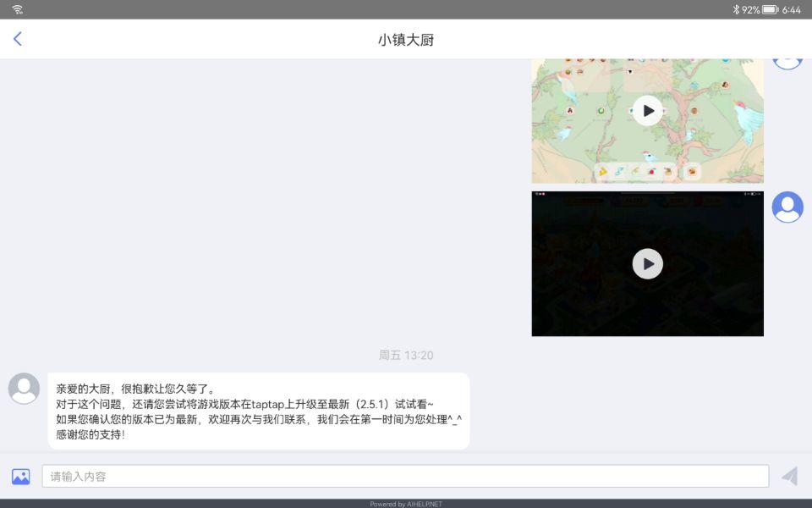Tap the Bluetooth status icon

pyautogui.click(x=736, y=9)
